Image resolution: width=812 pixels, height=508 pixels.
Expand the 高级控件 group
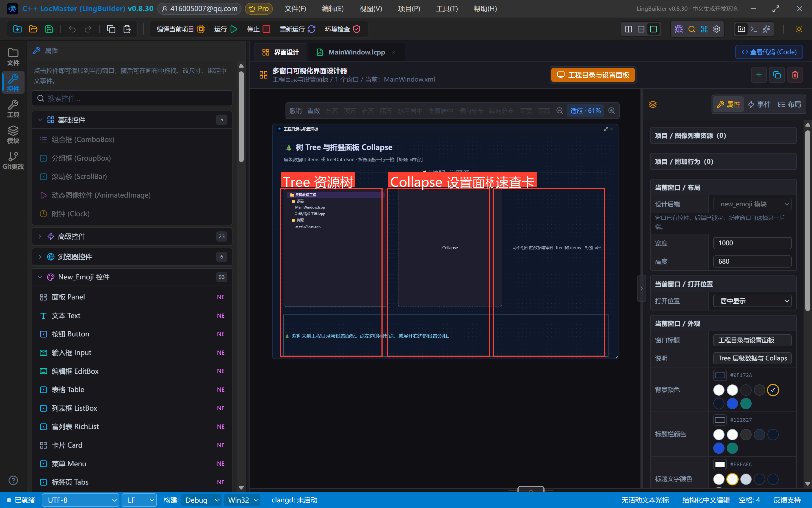pyautogui.click(x=132, y=237)
